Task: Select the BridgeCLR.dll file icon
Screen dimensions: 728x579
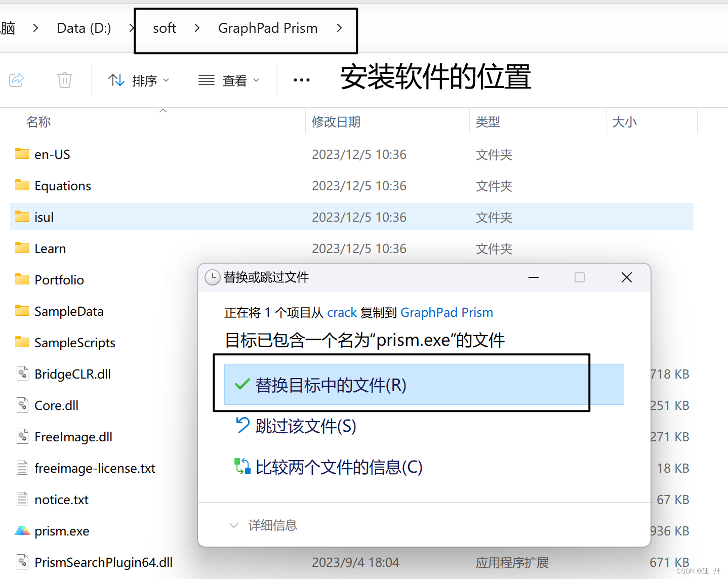Action: coord(22,374)
